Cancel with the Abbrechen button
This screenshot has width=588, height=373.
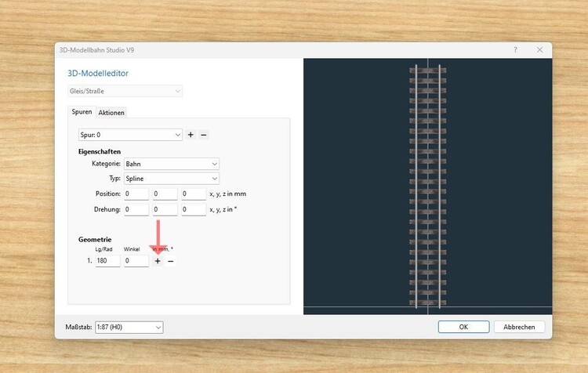point(519,327)
